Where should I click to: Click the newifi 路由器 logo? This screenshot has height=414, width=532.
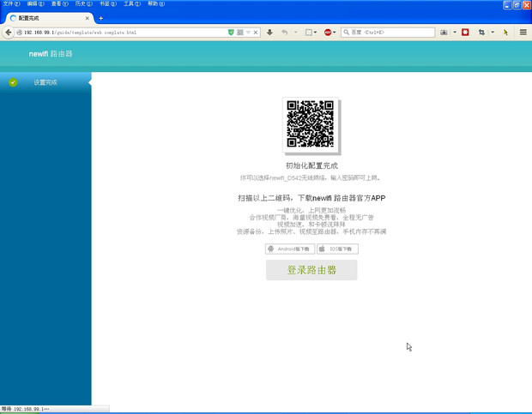point(51,53)
